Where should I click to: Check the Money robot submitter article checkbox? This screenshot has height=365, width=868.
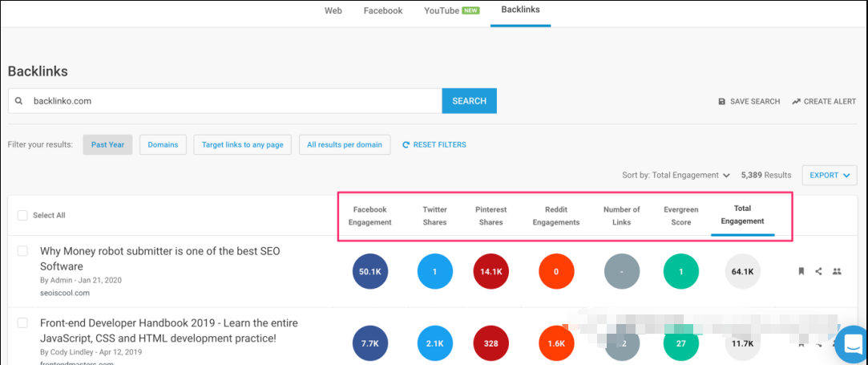[22, 252]
